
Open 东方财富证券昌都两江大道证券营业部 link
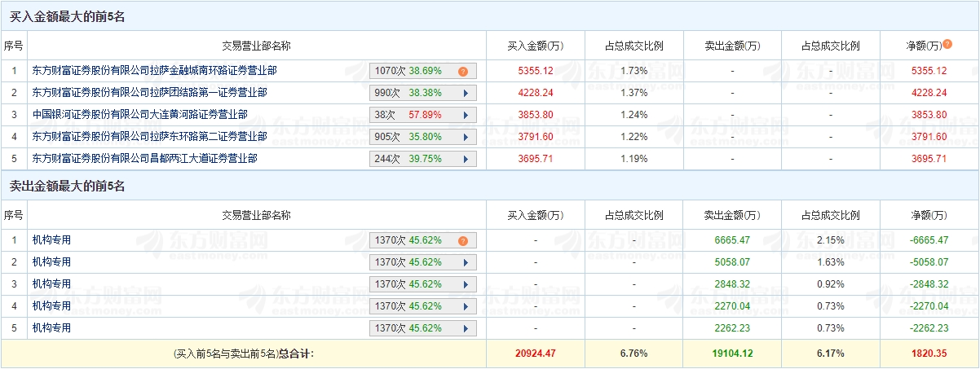tap(144, 160)
